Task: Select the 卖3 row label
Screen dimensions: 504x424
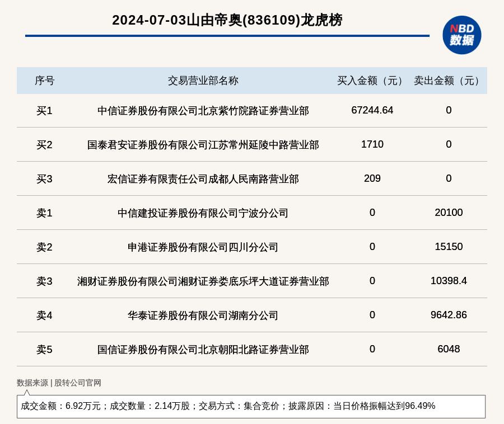Action: [44, 281]
